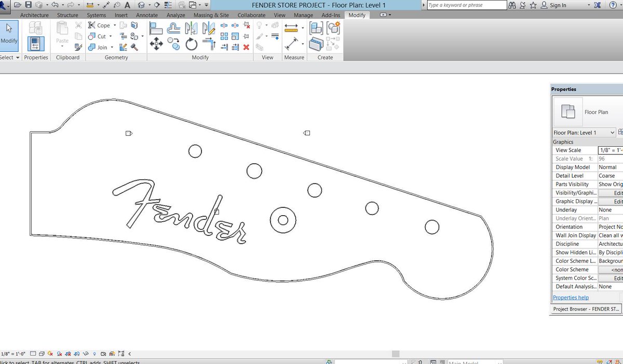The height and width of the screenshot is (364, 623).
Task: Expand the Join tool dropdown arrow
Action: tap(112, 47)
